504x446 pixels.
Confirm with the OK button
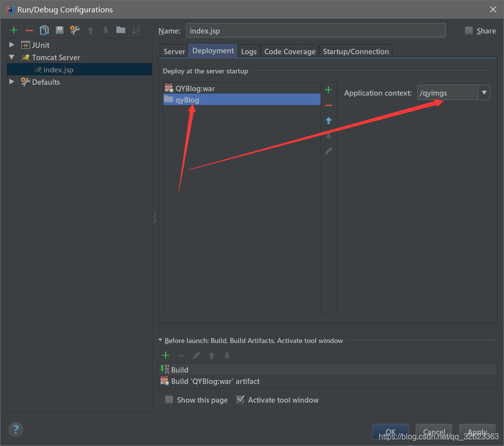click(x=390, y=432)
